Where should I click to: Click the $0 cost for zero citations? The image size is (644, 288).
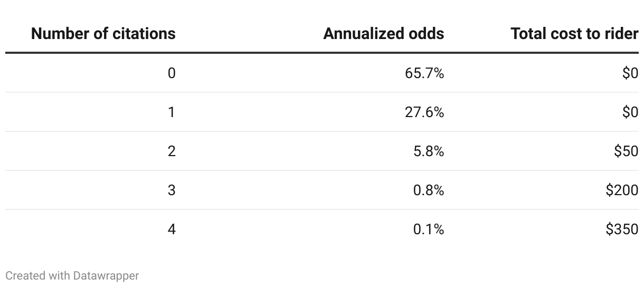(x=630, y=73)
